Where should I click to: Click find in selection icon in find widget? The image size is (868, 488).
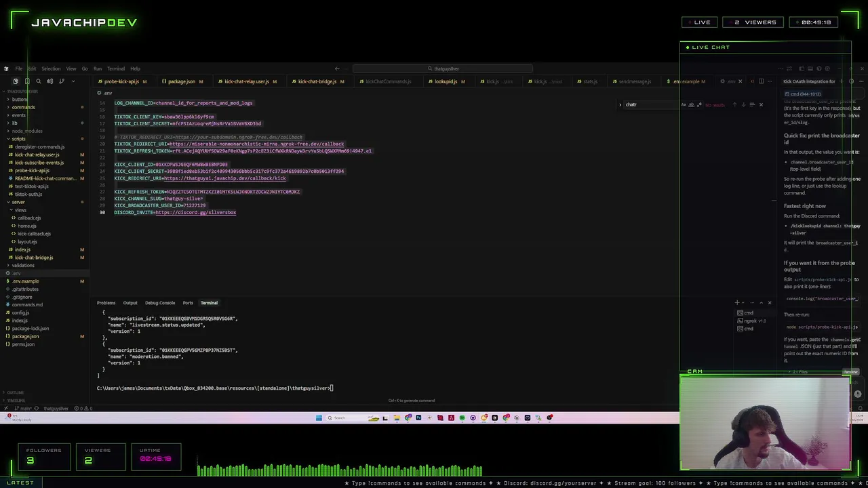tap(751, 104)
